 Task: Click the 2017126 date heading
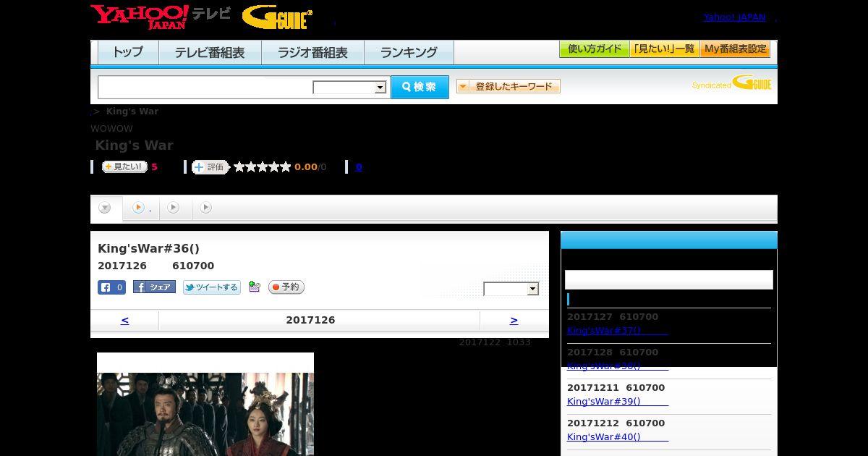pyautogui.click(x=310, y=320)
